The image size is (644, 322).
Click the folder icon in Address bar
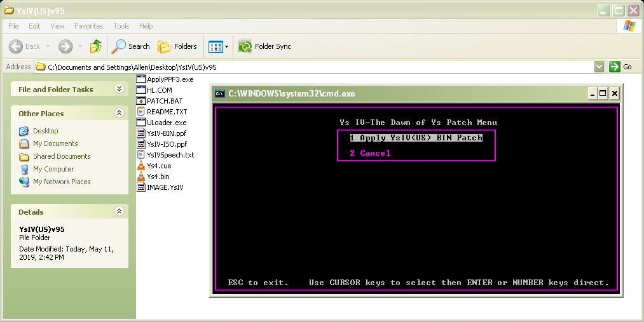coord(40,67)
